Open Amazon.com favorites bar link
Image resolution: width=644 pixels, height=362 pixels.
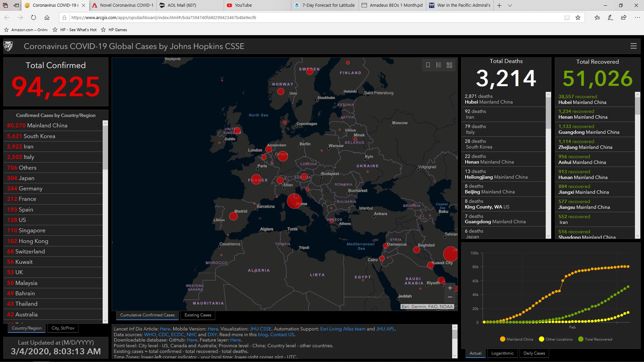[26, 30]
